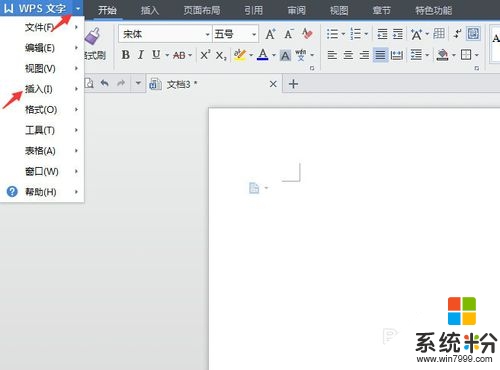Close the 文档3 document tab
The image size is (500, 370).
click(273, 84)
